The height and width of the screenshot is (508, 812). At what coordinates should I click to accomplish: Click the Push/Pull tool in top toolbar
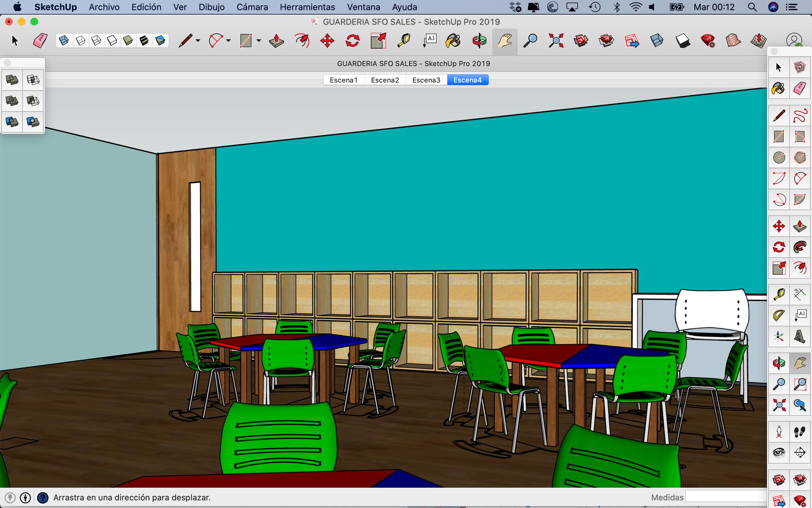[277, 41]
